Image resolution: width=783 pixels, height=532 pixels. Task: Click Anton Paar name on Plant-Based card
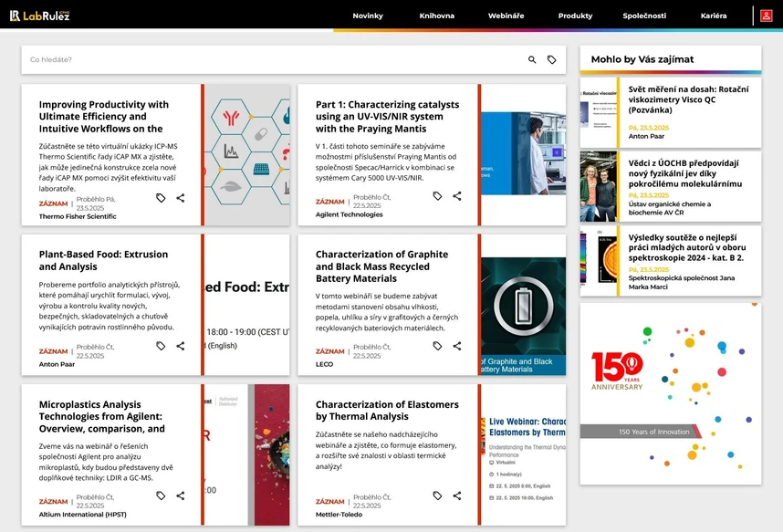57,364
